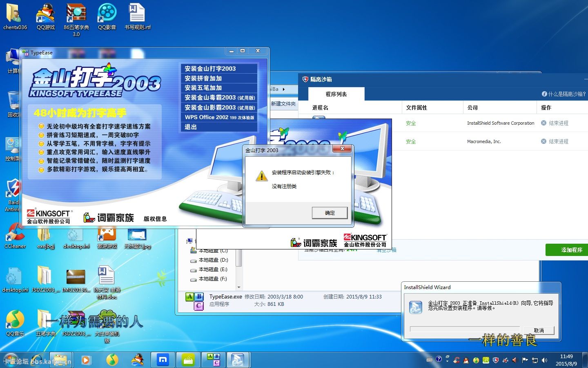Open the CCleaner desktop shortcut

click(x=15, y=236)
